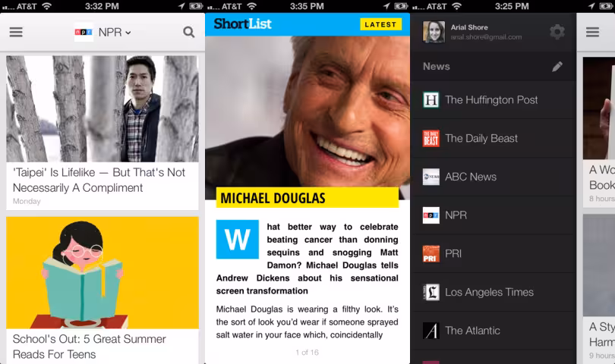Image resolution: width=615 pixels, height=364 pixels.
Task: Open the Taipei article photo
Action: point(102,108)
